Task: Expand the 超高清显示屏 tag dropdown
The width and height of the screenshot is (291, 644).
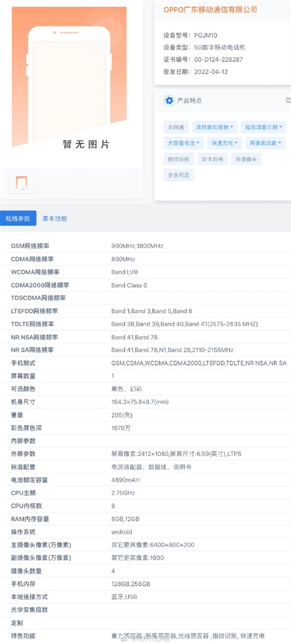Action: [263, 127]
